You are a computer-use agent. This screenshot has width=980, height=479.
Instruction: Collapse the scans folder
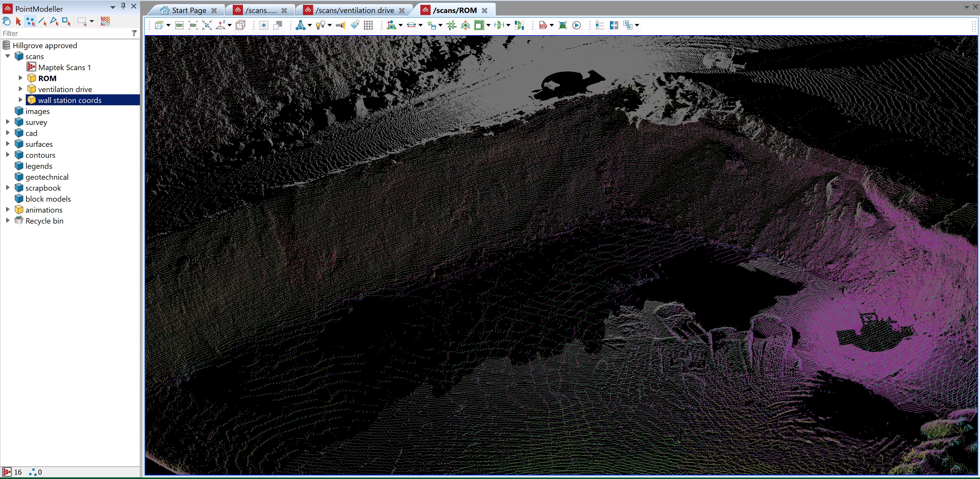(x=8, y=56)
